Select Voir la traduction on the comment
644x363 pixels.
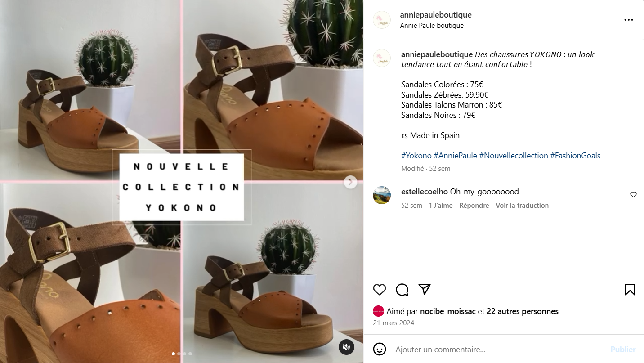[x=522, y=206]
